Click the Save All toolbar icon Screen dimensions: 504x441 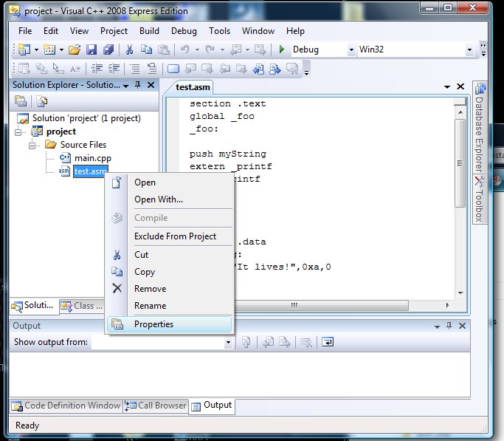(108, 50)
